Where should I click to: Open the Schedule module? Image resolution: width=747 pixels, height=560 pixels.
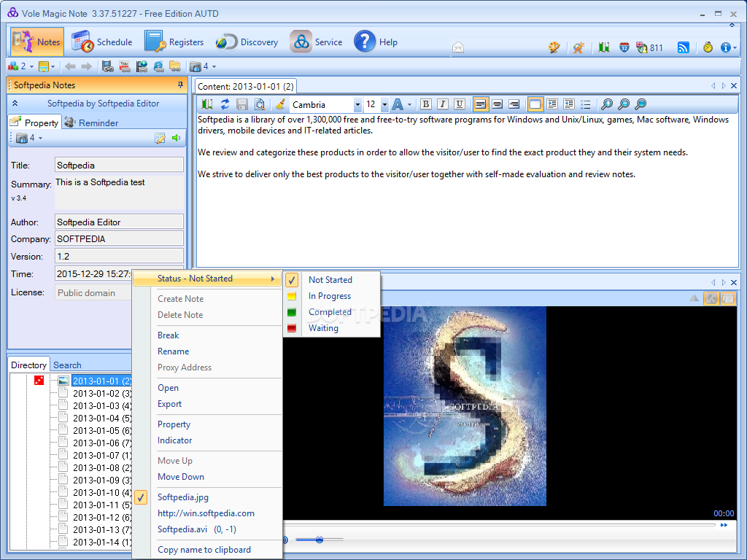[x=102, y=42]
